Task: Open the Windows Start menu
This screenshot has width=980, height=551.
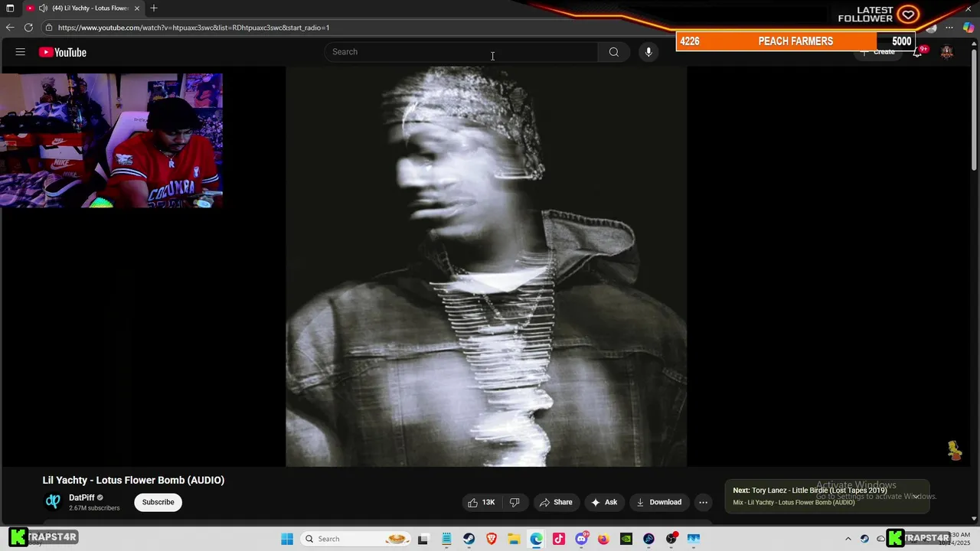Action: [x=287, y=539]
